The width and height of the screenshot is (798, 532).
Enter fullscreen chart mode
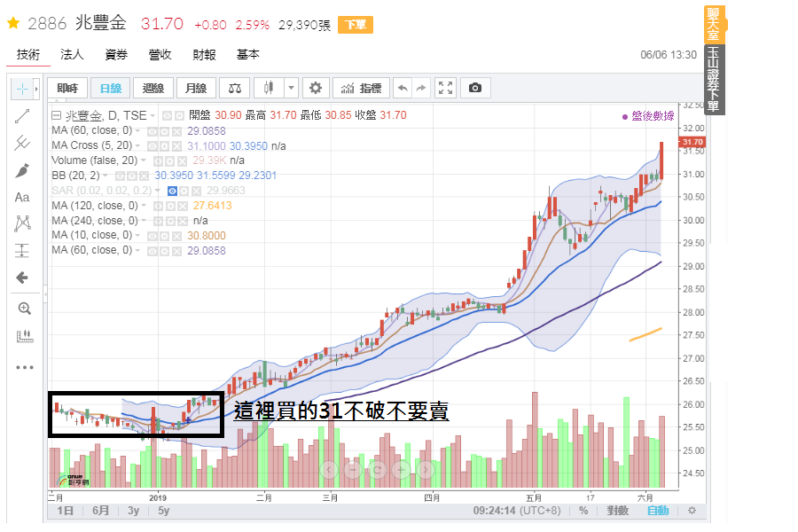point(445,88)
